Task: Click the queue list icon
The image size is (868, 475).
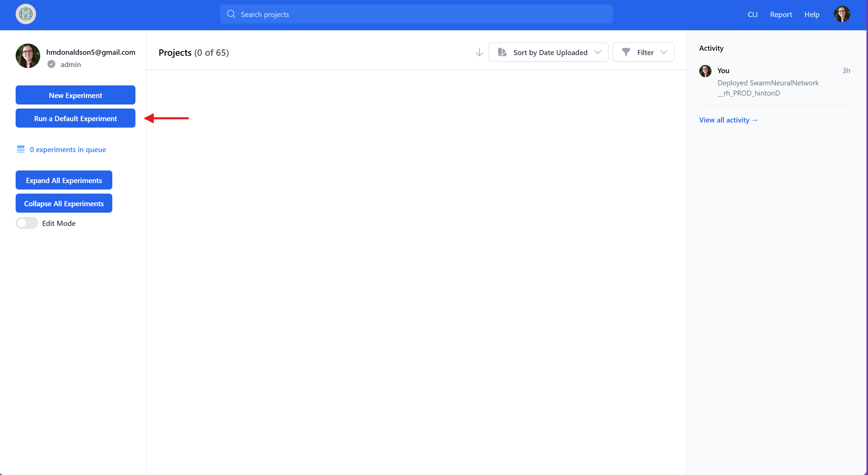Action: click(x=21, y=149)
